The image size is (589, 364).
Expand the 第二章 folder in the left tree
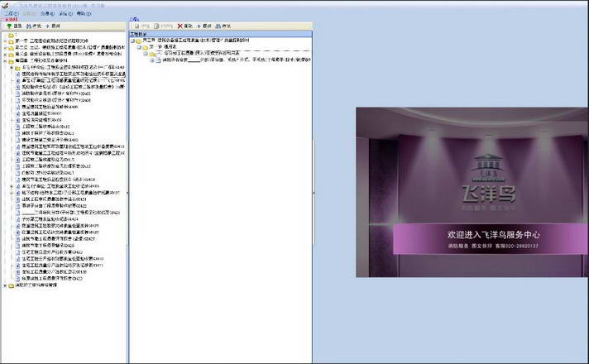click(5, 48)
